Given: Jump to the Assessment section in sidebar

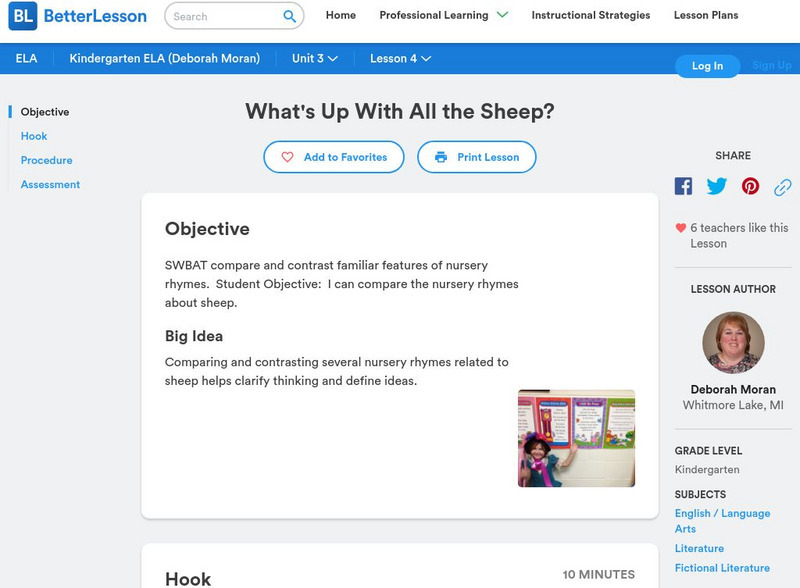Looking at the screenshot, I should pyautogui.click(x=50, y=184).
